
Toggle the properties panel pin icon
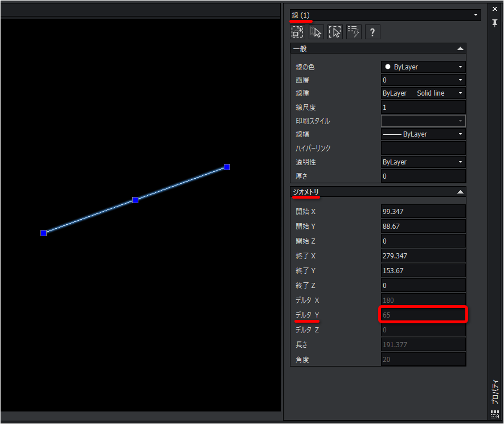click(495, 23)
